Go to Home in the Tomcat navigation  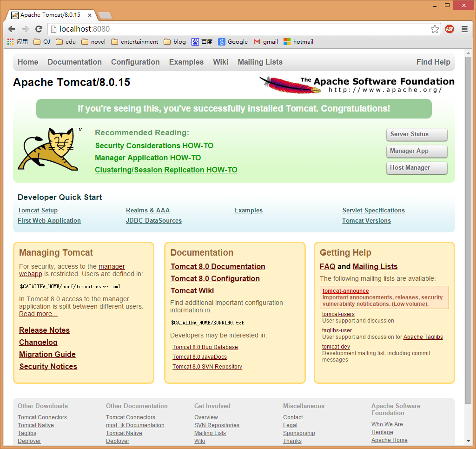click(28, 62)
